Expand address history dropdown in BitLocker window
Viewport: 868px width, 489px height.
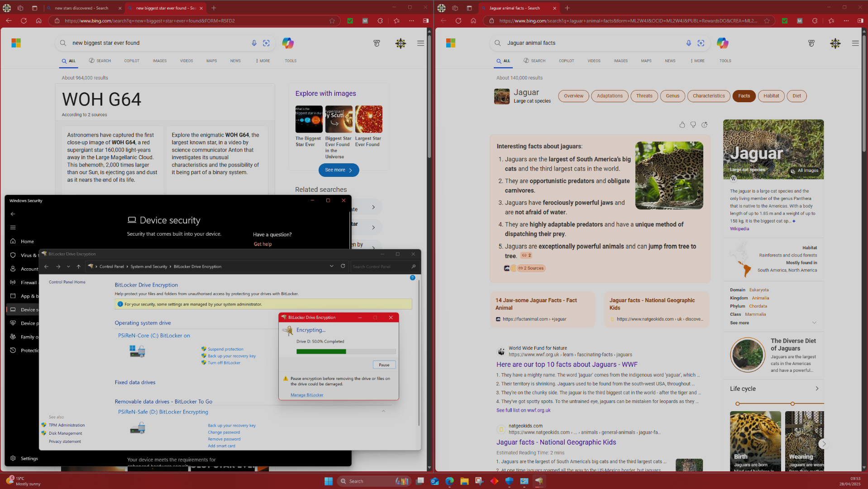click(332, 266)
